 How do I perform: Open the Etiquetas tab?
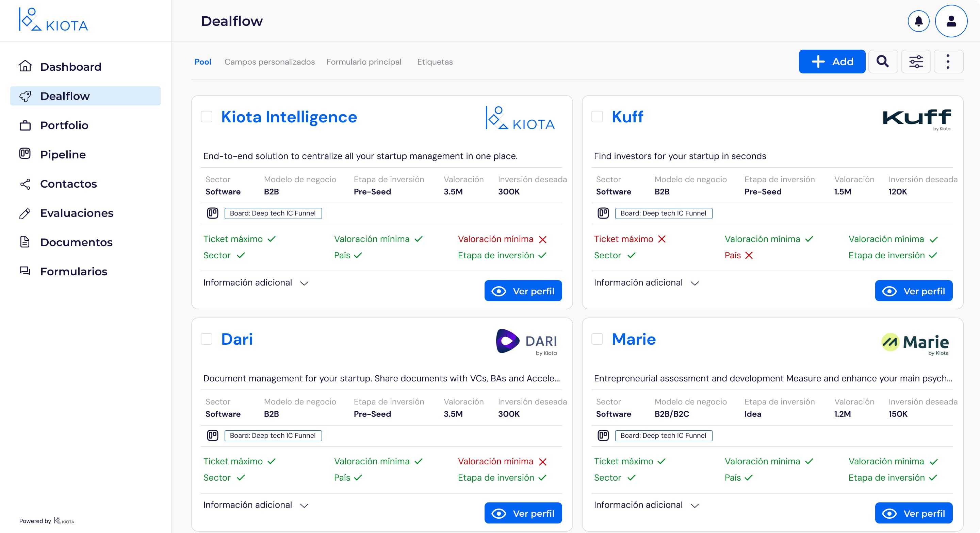(x=435, y=62)
